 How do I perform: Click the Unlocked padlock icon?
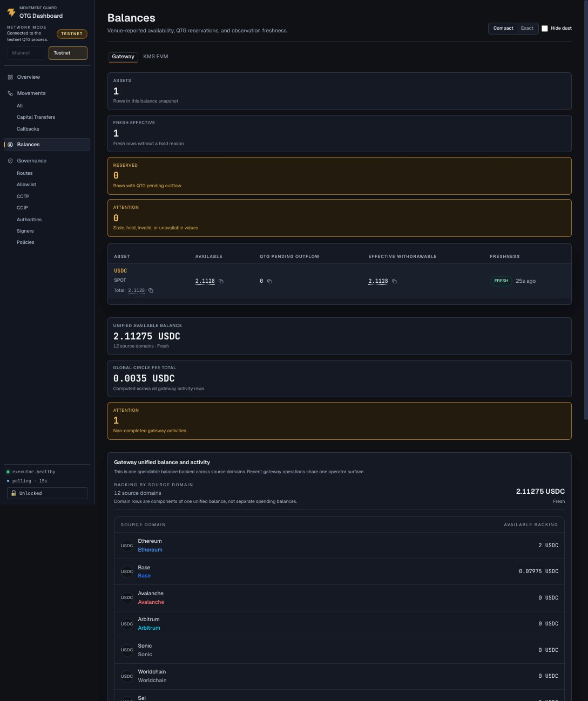[x=13, y=493]
